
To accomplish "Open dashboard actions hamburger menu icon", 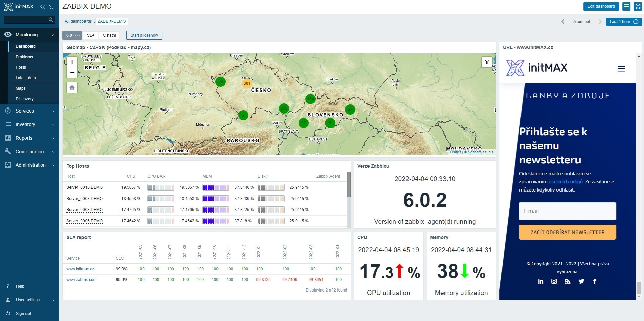I will pos(626,6).
